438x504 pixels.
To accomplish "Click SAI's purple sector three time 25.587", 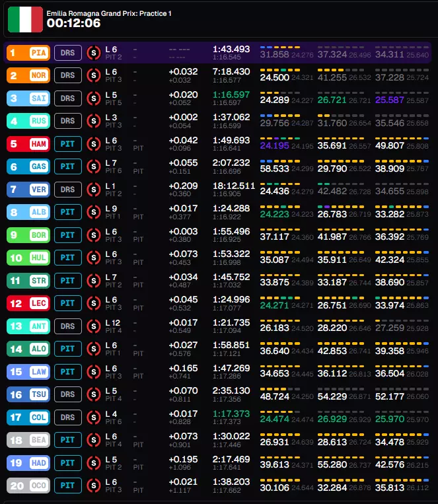I will [389, 100].
